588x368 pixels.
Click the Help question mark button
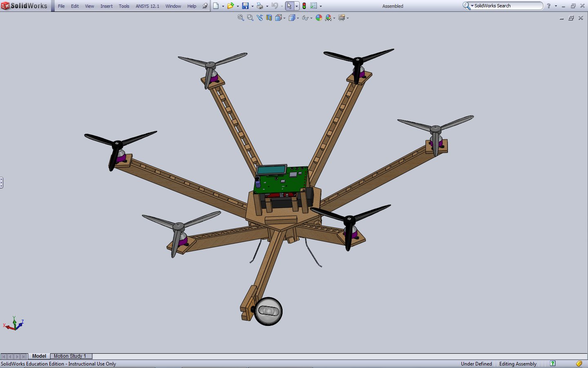pos(549,6)
